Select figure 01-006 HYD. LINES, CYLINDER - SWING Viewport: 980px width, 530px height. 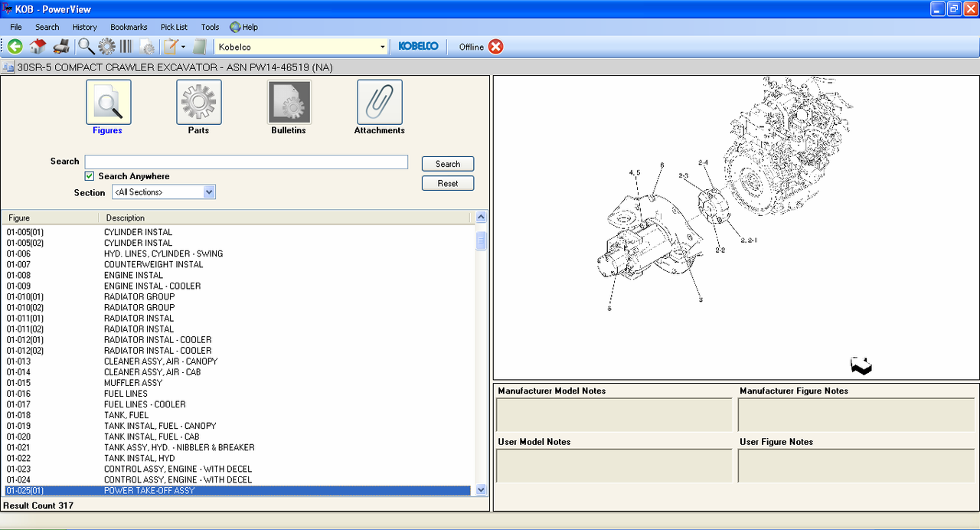click(238, 254)
